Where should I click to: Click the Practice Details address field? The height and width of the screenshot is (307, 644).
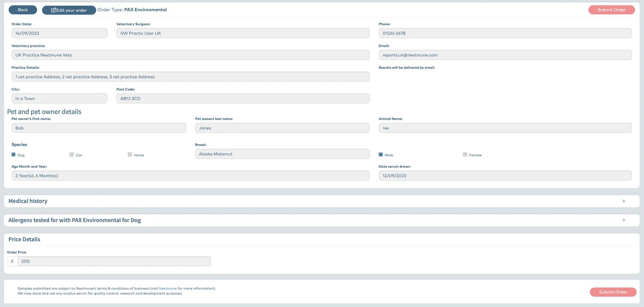click(191, 77)
